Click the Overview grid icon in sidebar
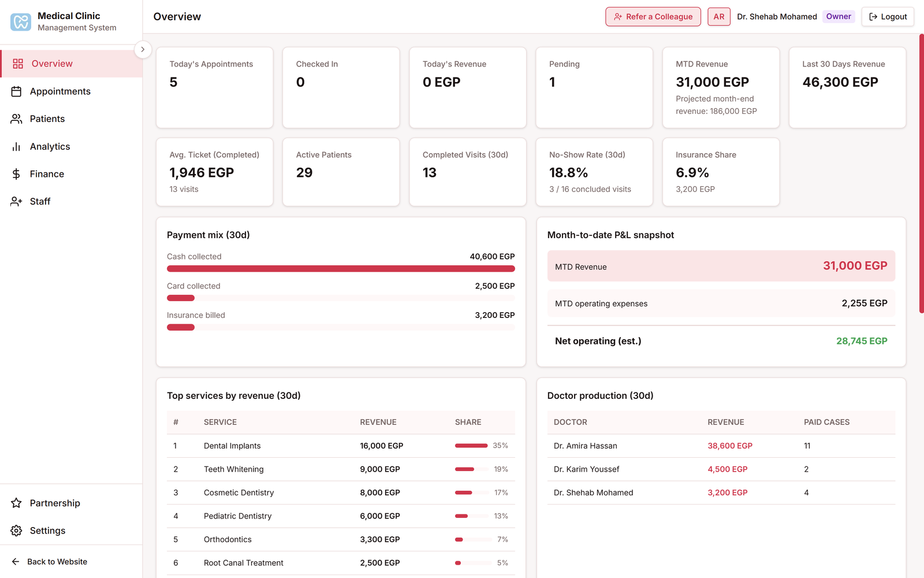This screenshot has width=924, height=578. pos(18,64)
